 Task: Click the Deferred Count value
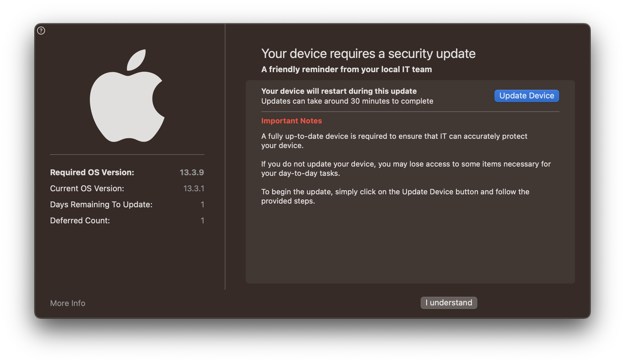[x=203, y=220]
